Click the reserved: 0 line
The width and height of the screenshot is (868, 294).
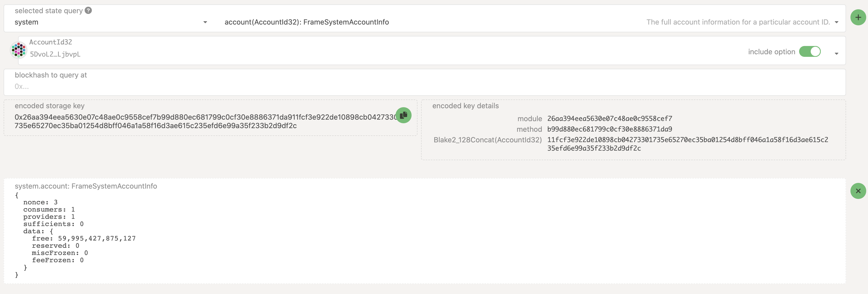[55, 246]
